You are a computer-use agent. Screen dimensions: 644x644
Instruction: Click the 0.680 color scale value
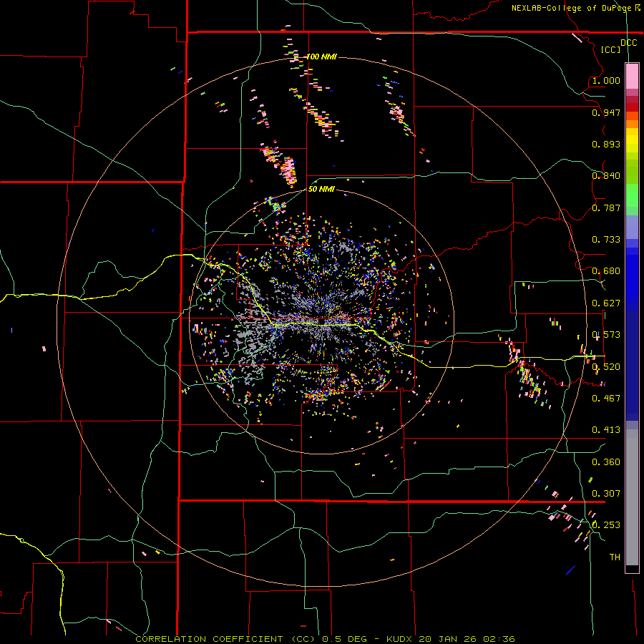tap(606, 270)
